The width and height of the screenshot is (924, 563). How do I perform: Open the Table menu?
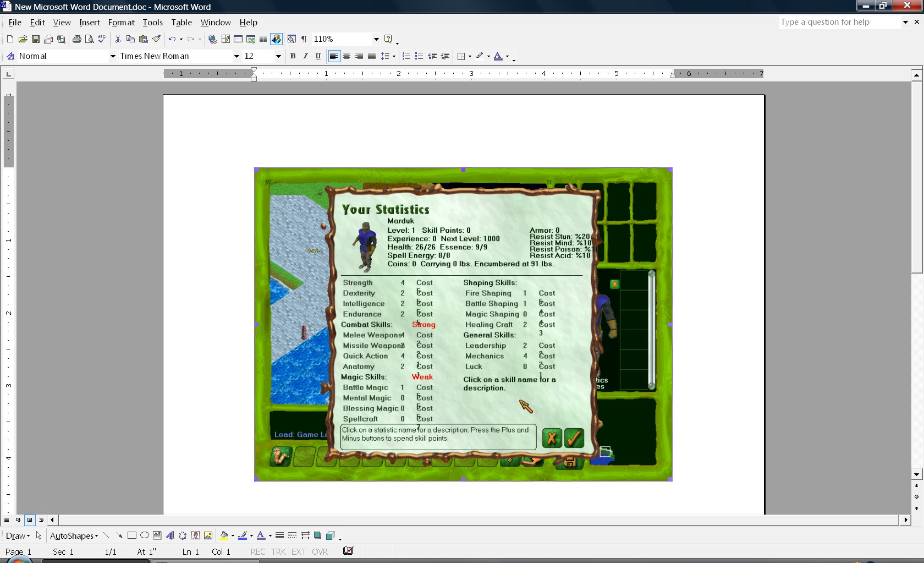click(x=182, y=23)
